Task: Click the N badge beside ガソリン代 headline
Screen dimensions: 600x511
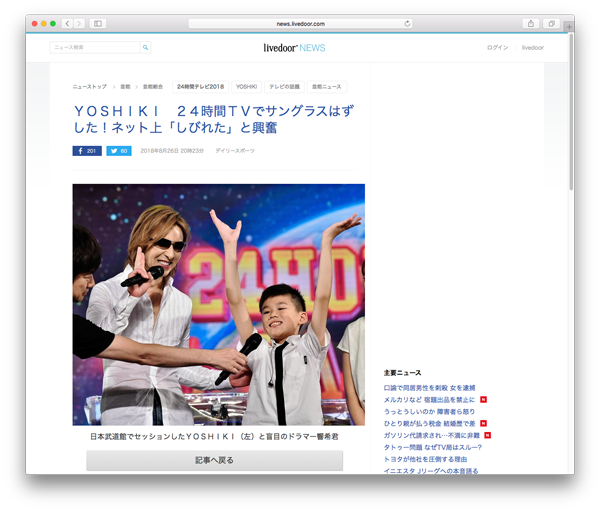Action: [488, 435]
